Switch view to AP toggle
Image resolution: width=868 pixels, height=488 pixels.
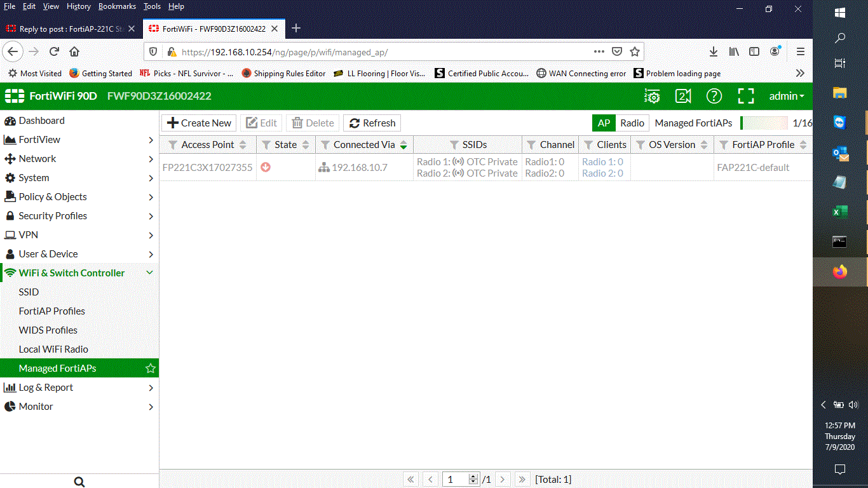(x=604, y=123)
